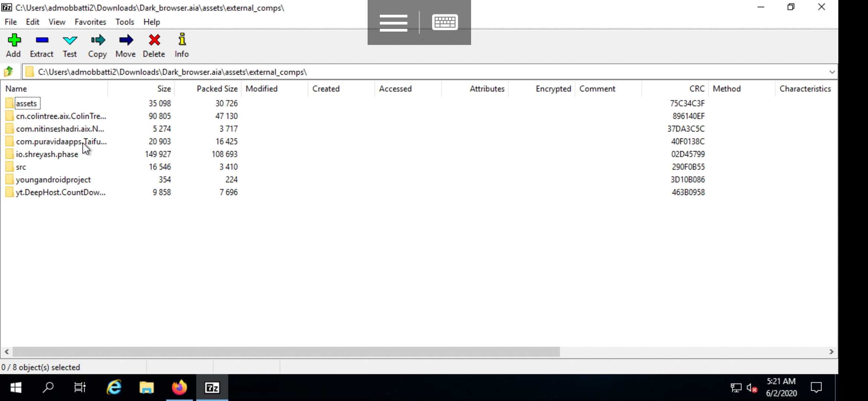
Task: Open the Edit menu
Action: coord(33,22)
